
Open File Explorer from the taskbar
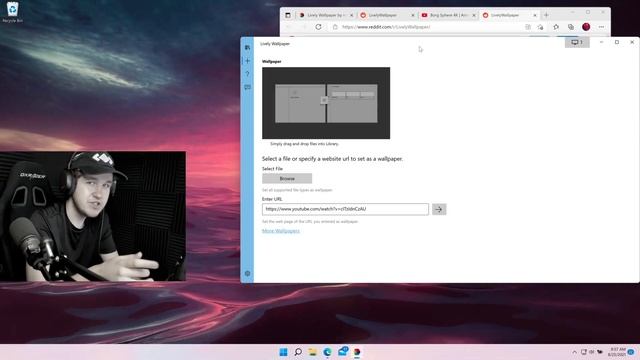coord(313,352)
